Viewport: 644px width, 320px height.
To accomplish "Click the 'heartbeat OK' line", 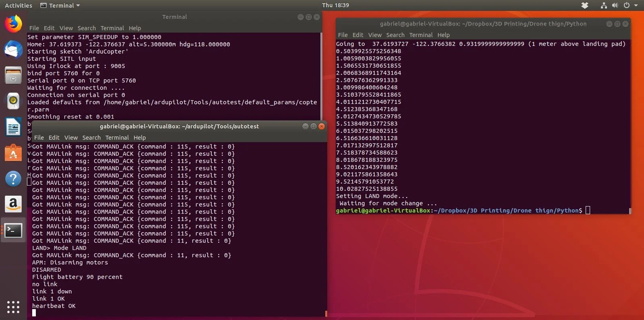I will coord(54,306).
